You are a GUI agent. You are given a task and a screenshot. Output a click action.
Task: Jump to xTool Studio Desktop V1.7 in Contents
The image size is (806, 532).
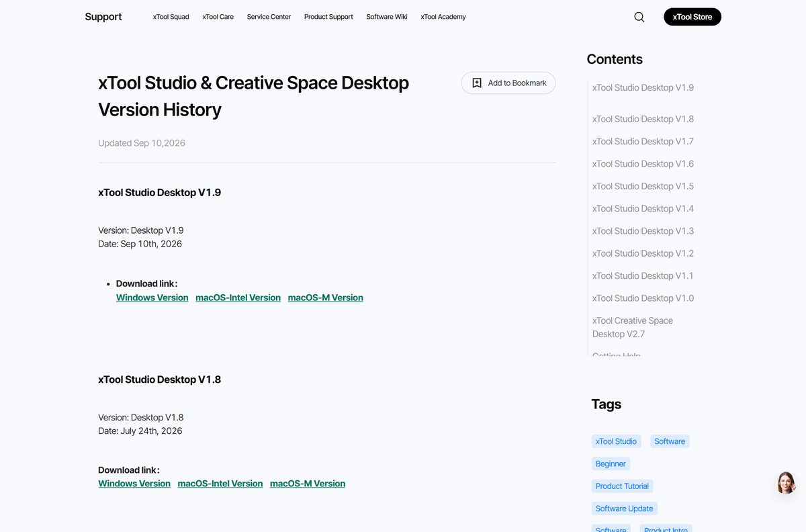pyautogui.click(x=643, y=141)
